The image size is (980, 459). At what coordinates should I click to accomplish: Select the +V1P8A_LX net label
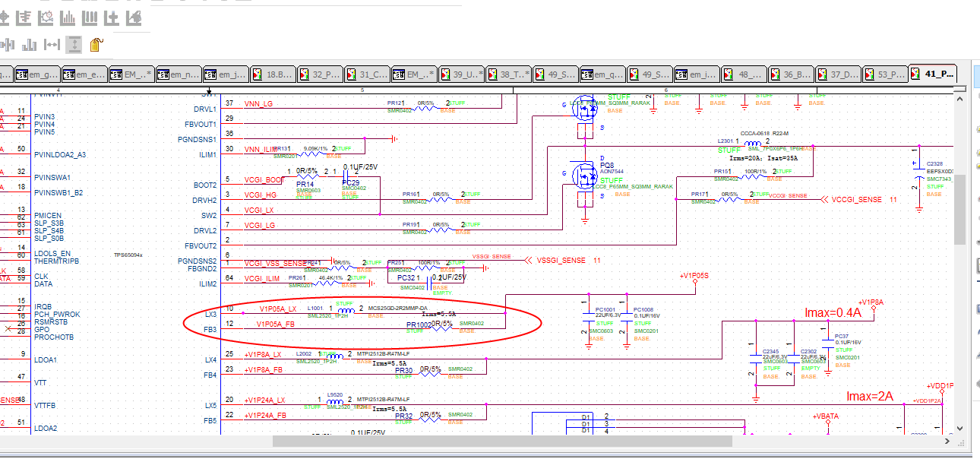tap(263, 355)
